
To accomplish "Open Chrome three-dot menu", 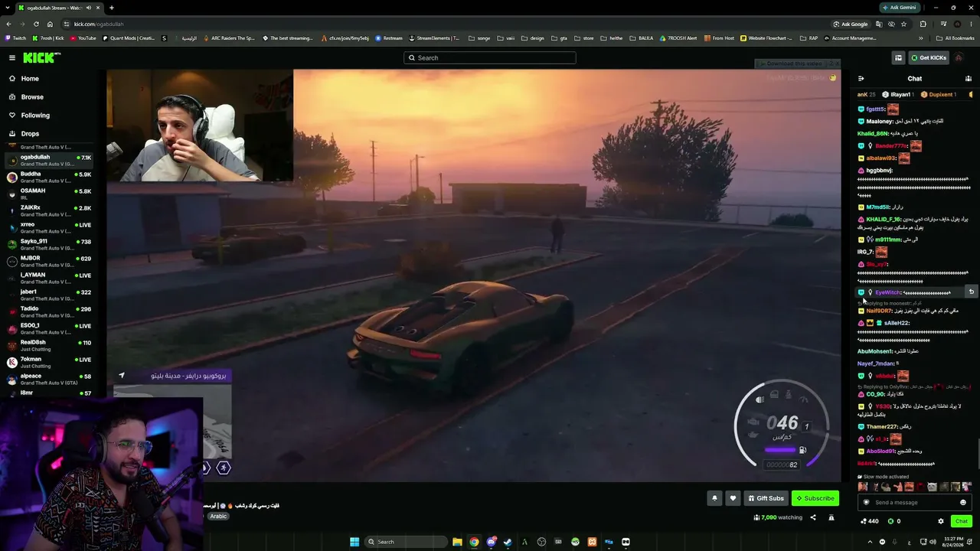I will pyautogui.click(x=971, y=24).
